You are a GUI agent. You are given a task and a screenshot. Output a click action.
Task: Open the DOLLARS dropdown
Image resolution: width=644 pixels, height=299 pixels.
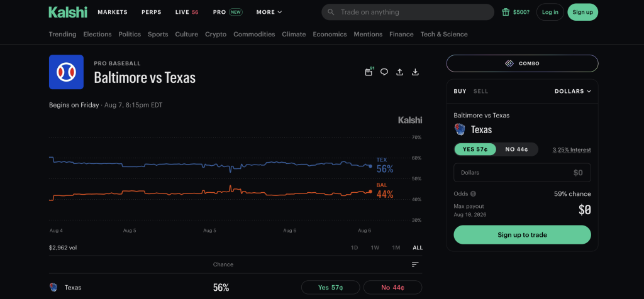point(573,91)
